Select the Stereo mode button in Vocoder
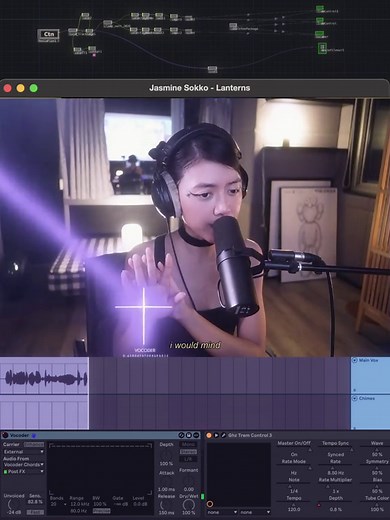This screenshot has width=390, height=520. 188,452
